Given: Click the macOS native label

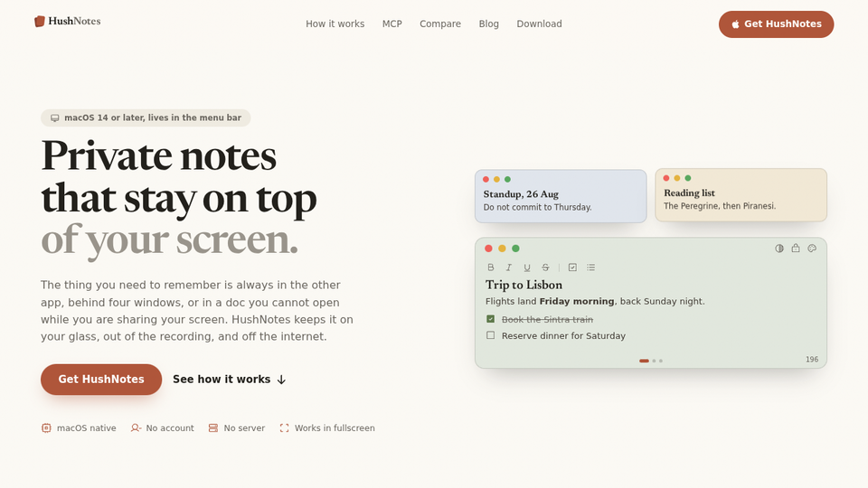Looking at the screenshot, I should coord(87,428).
